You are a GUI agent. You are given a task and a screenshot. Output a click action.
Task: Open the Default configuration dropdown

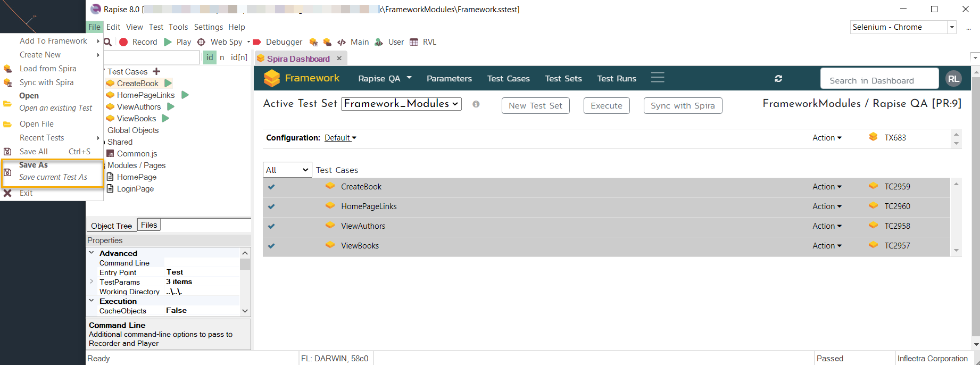coord(340,138)
